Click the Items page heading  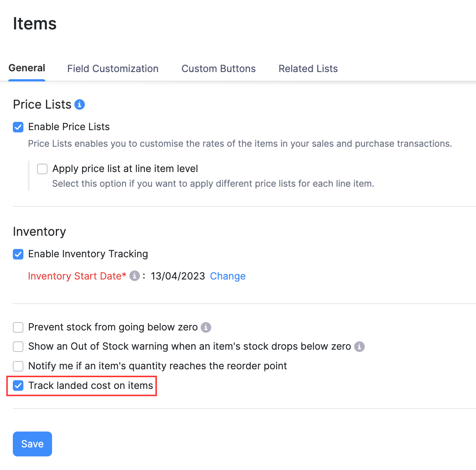(x=35, y=24)
